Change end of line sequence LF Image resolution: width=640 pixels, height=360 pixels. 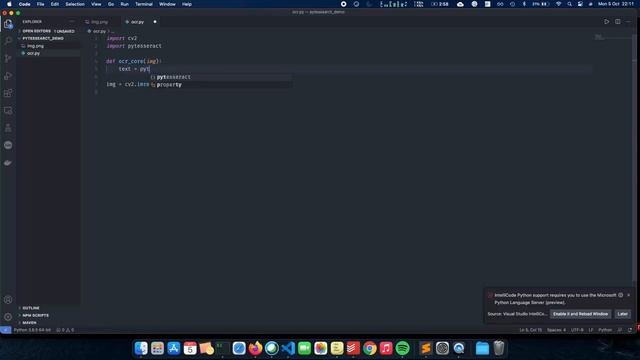[591, 330]
